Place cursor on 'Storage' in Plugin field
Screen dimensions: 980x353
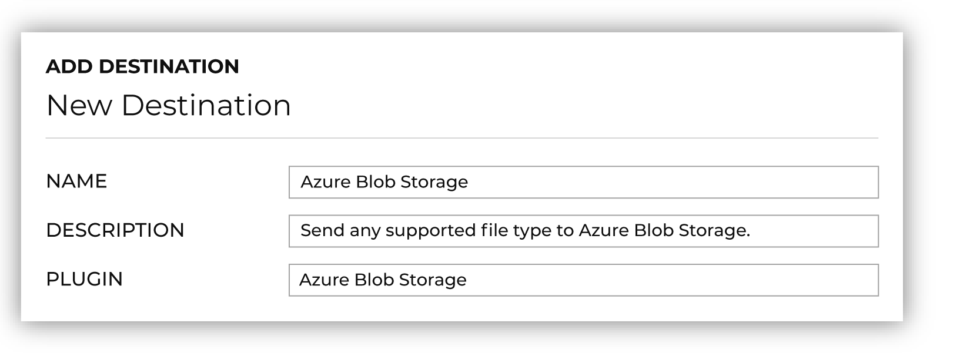[433, 281]
